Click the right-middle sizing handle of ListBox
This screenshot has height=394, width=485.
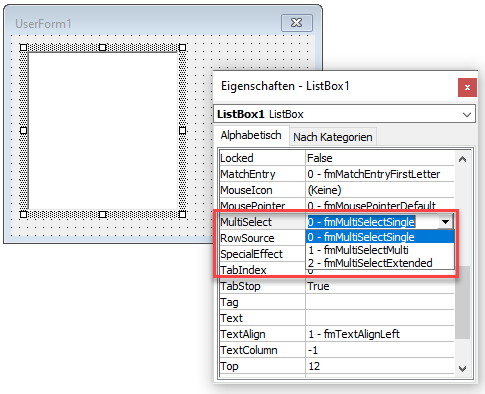coord(182,130)
